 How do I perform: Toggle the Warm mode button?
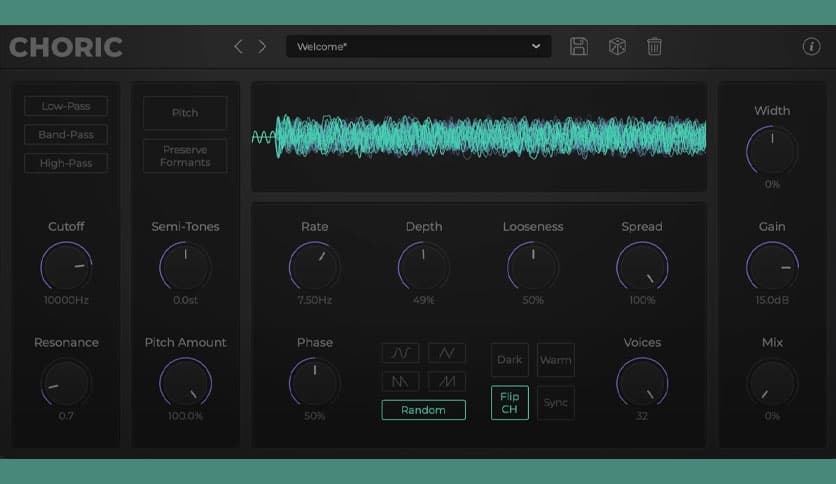pos(556,360)
